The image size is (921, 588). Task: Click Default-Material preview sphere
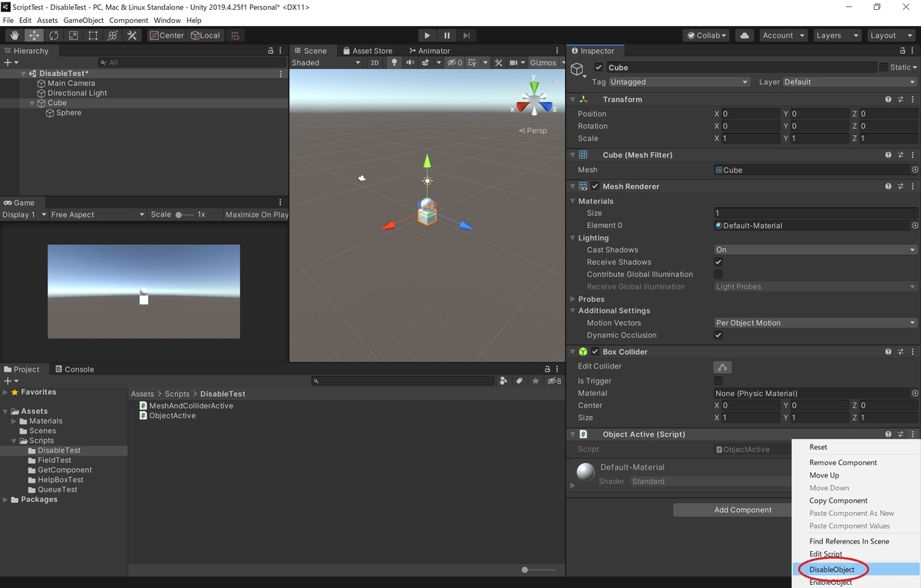pyautogui.click(x=586, y=471)
